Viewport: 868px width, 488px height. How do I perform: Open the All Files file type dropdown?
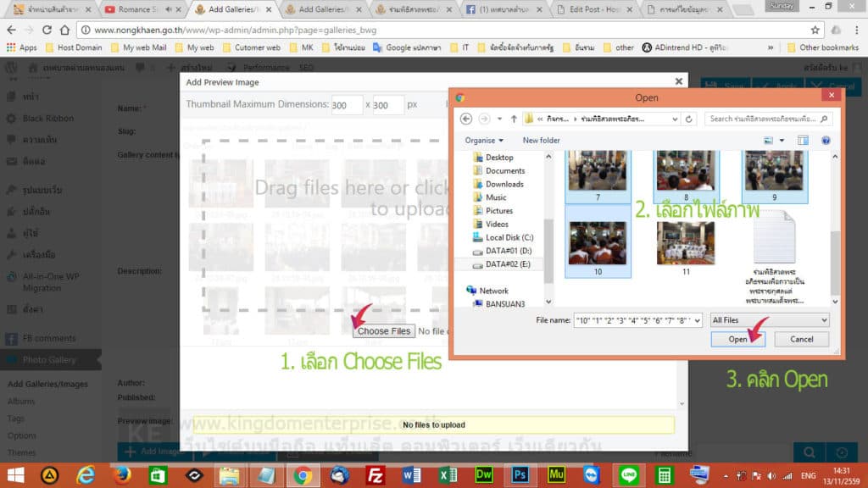click(768, 320)
